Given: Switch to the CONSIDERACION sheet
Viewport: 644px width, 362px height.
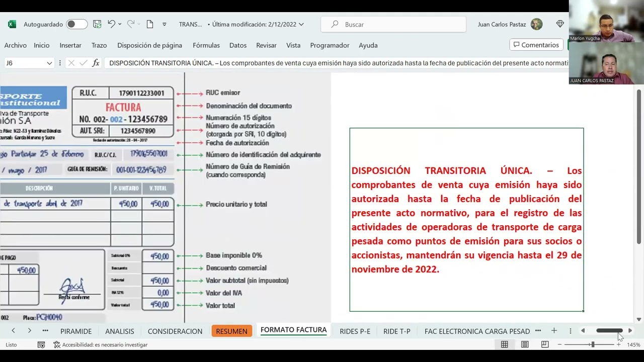Looking at the screenshot, I should point(175,331).
